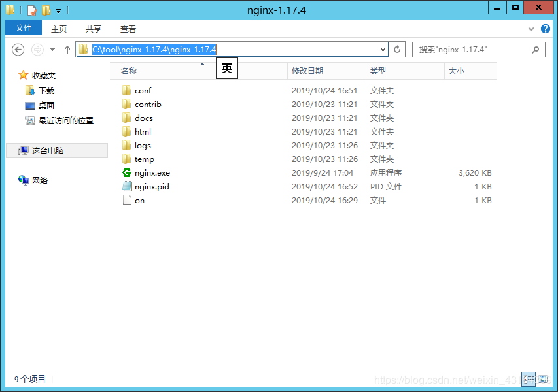Sort by the Size (大小) column header
558x392 pixels.
pos(470,71)
